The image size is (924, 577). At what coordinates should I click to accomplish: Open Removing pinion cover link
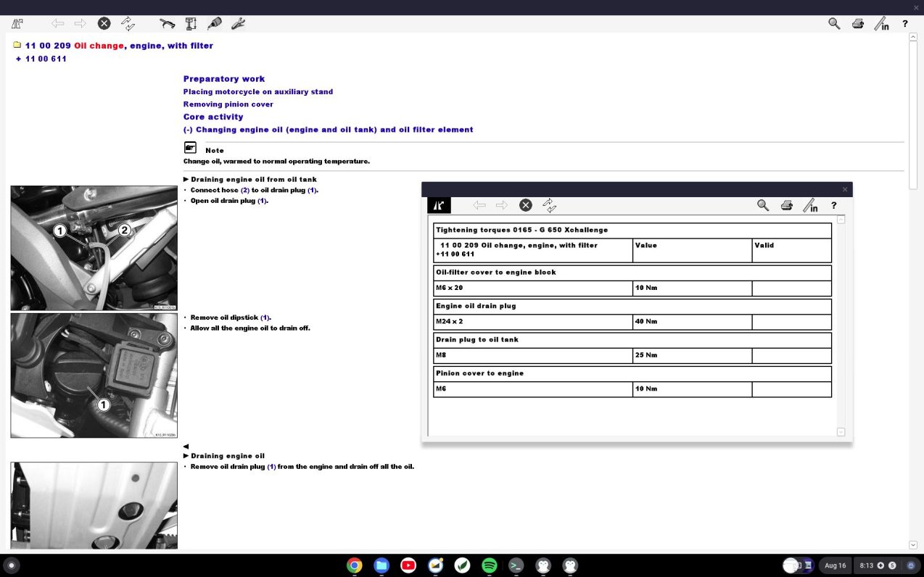click(x=228, y=104)
